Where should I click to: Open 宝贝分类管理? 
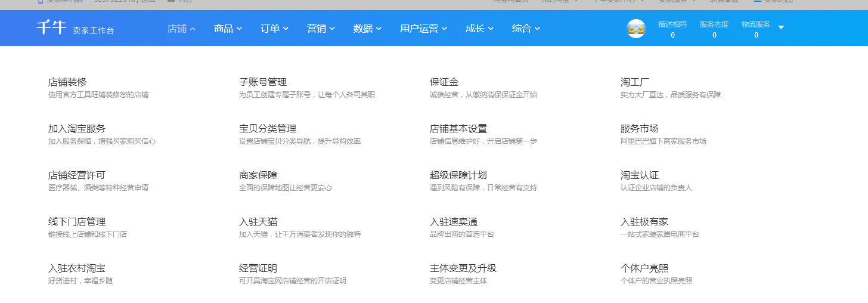[x=268, y=128]
